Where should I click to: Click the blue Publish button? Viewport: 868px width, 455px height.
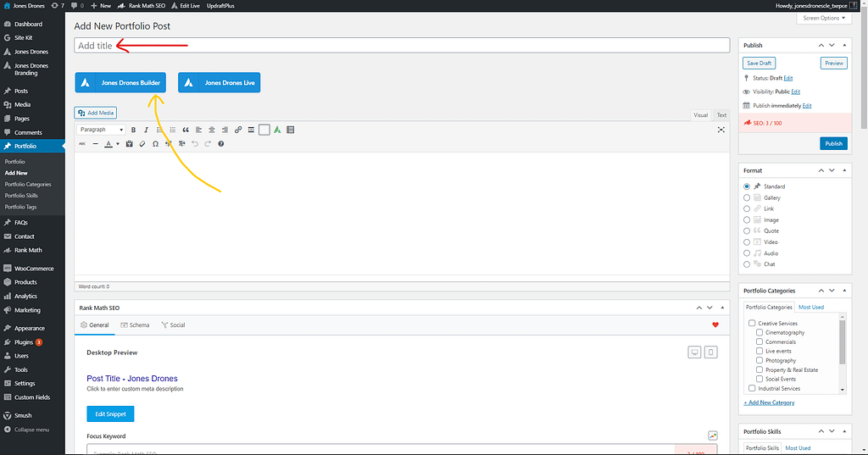(x=834, y=143)
